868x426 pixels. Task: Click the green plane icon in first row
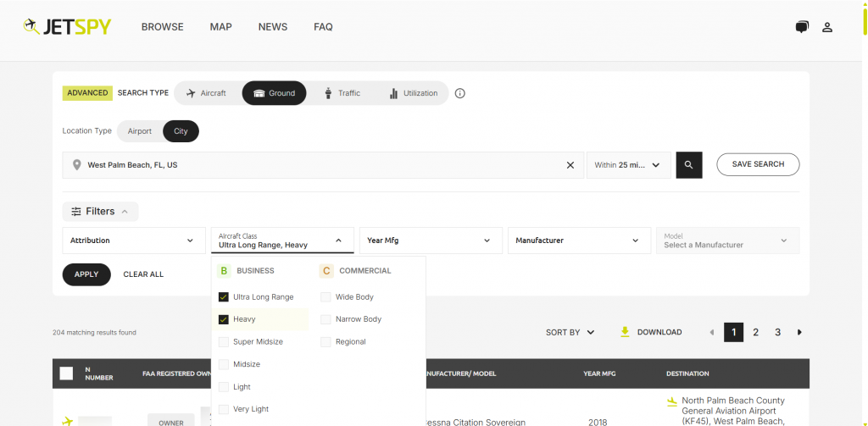pyautogui.click(x=68, y=421)
